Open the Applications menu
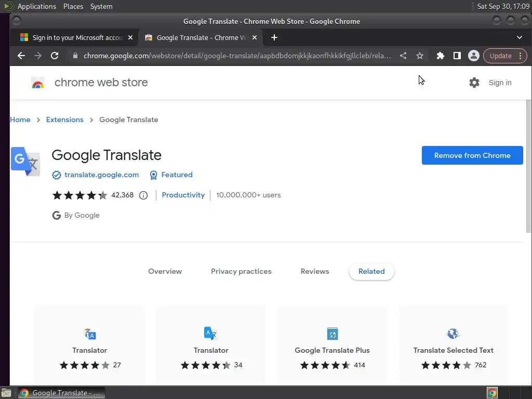 37,6
